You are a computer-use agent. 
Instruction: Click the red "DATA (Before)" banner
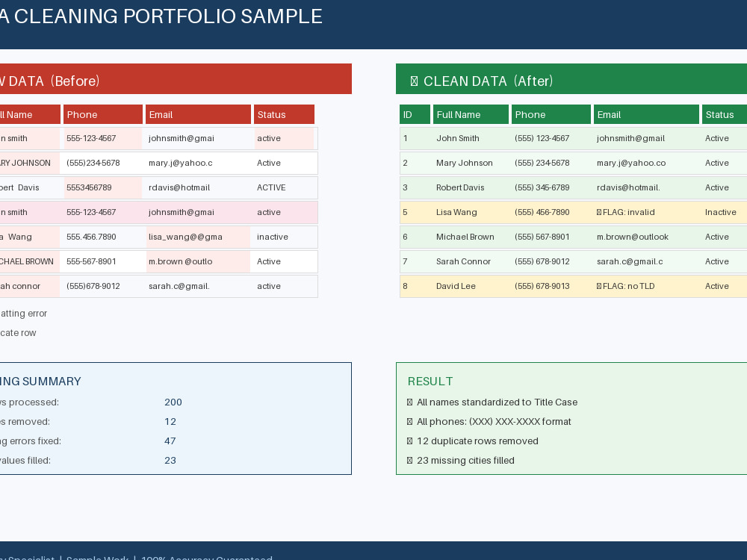(x=176, y=78)
